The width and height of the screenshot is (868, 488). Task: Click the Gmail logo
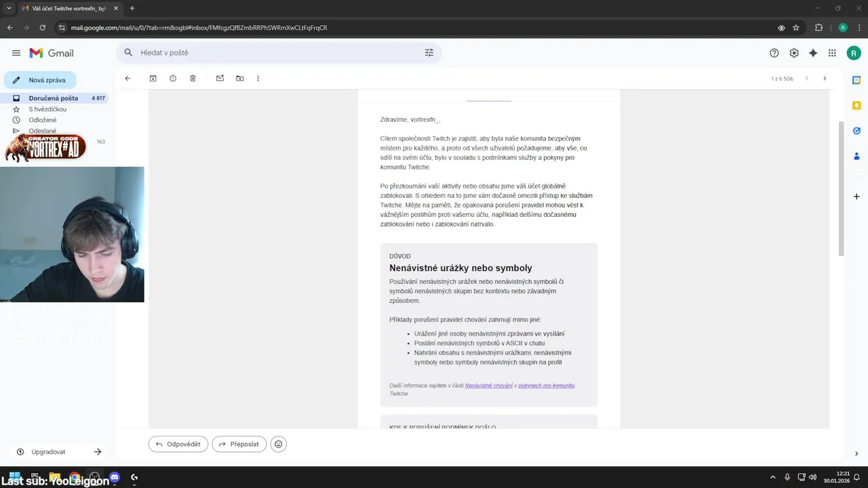(52, 53)
